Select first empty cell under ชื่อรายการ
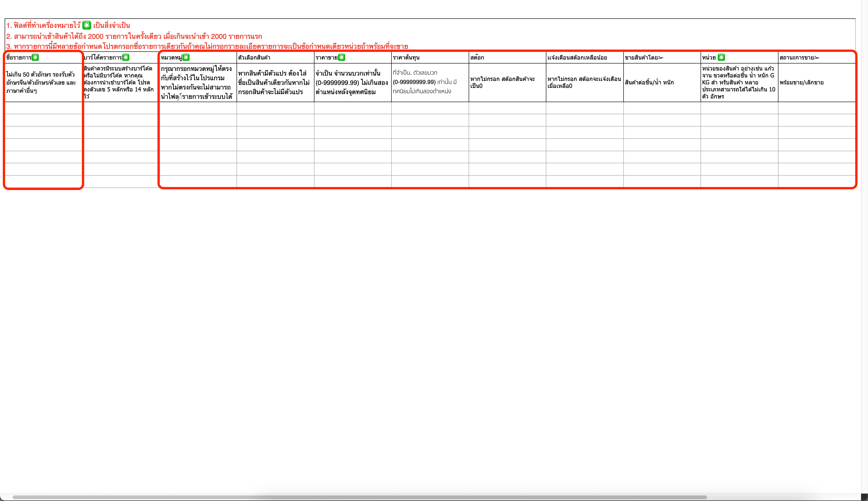Image resolution: width=868 pixels, height=501 pixels. tap(43, 108)
